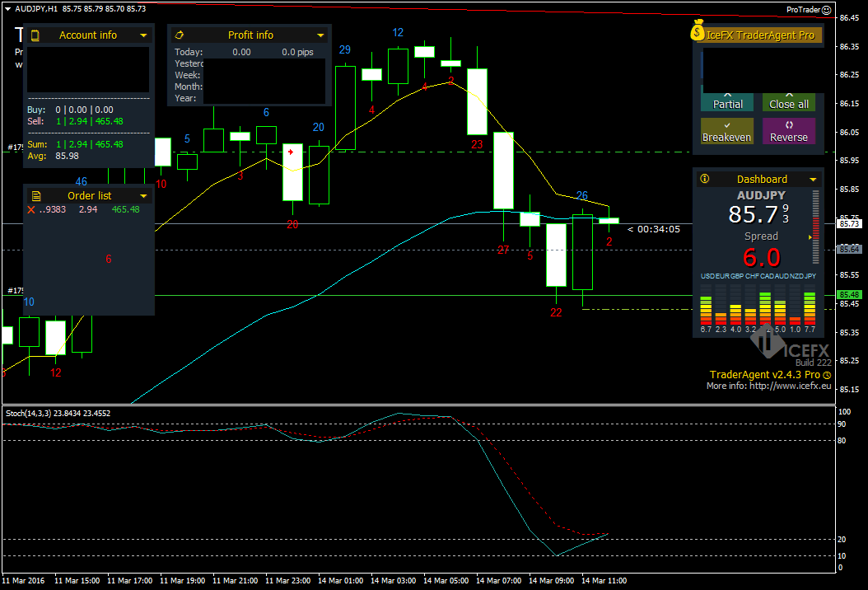868x590 pixels.
Task: Collapse the Profit info panel arrow
Action: click(x=320, y=35)
